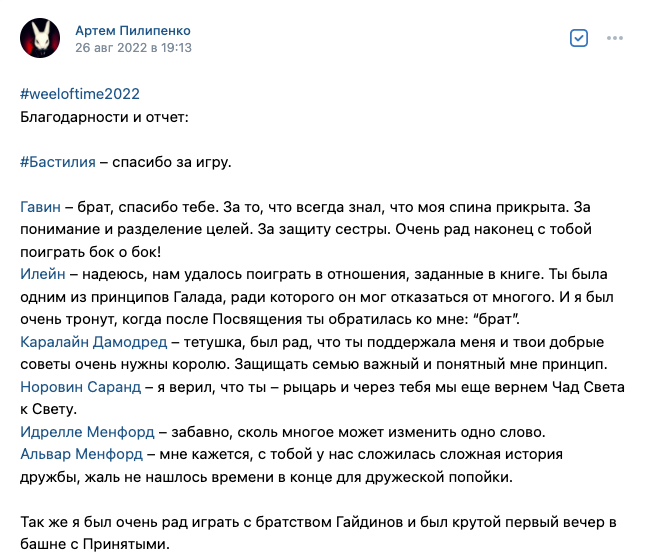Click the checkmark icon in the post header
Screen dimensions: 646x559
(578, 38)
